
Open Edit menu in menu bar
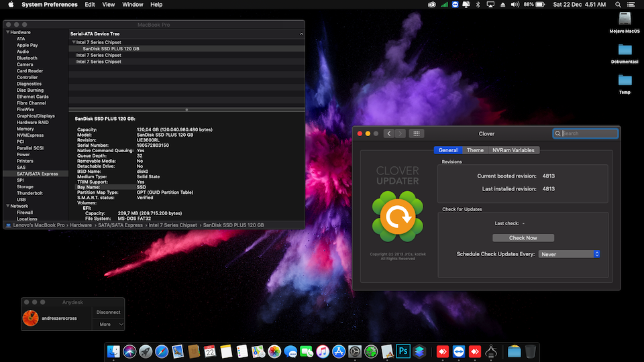pos(89,5)
